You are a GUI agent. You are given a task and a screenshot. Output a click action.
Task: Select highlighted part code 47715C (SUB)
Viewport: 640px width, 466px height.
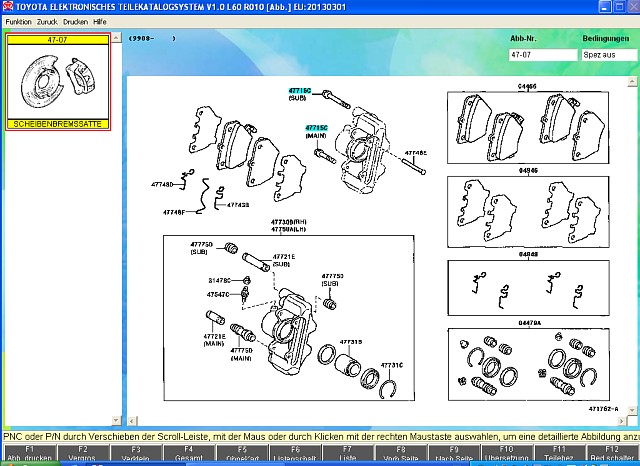[300, 91]
